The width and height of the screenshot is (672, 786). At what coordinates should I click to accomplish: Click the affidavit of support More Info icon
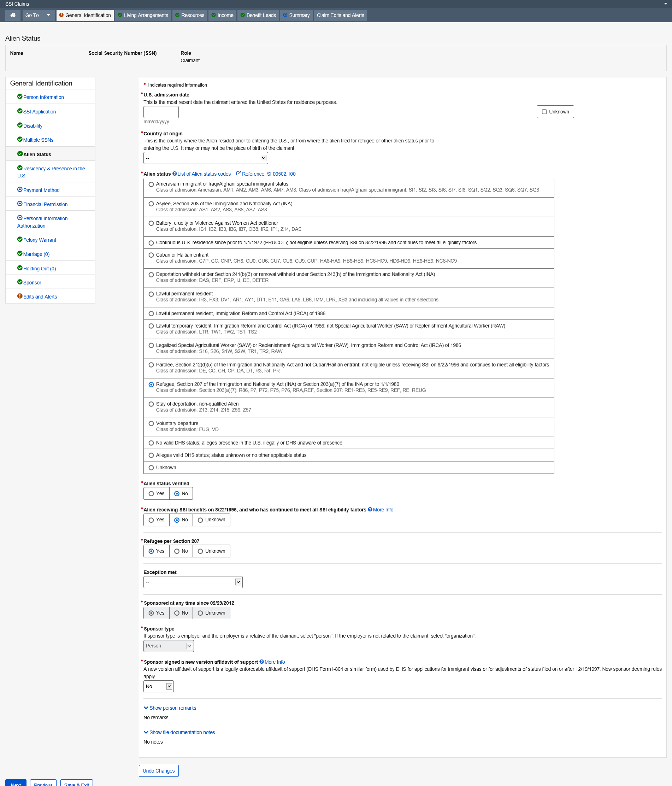[261, 662]
